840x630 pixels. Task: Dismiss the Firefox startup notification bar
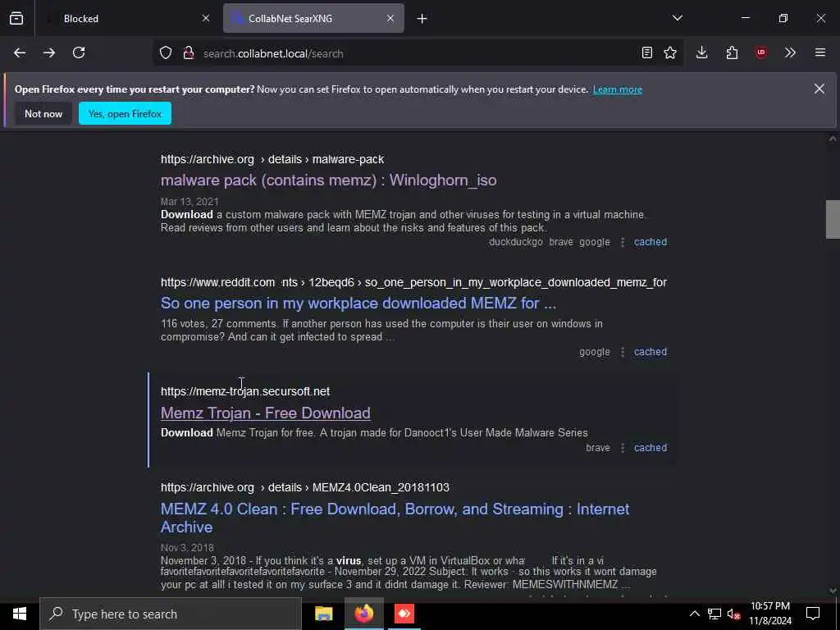819,89
